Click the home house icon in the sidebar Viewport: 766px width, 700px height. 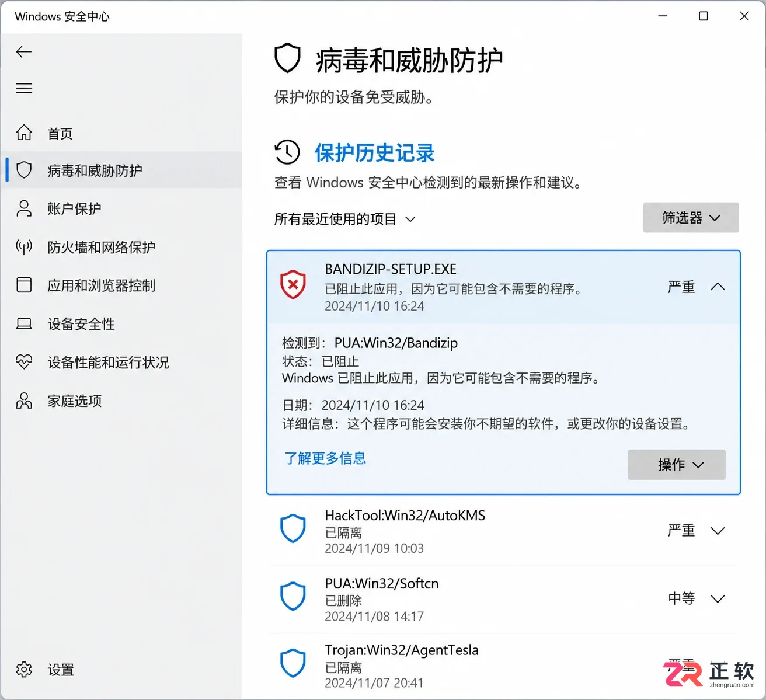coord(24,133)
